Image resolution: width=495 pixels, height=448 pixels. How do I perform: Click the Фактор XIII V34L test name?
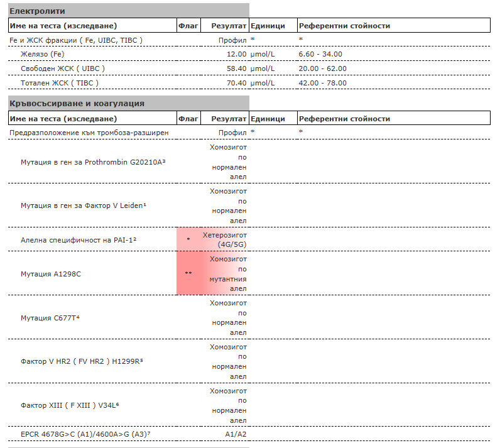pos(70,405)
